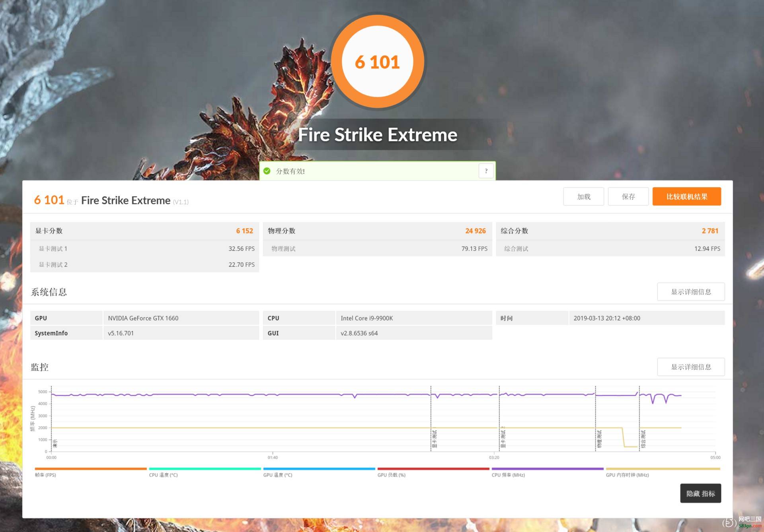764x532 pixels.
Task: Click the 监控 section heading
Action: coord(40,367)
